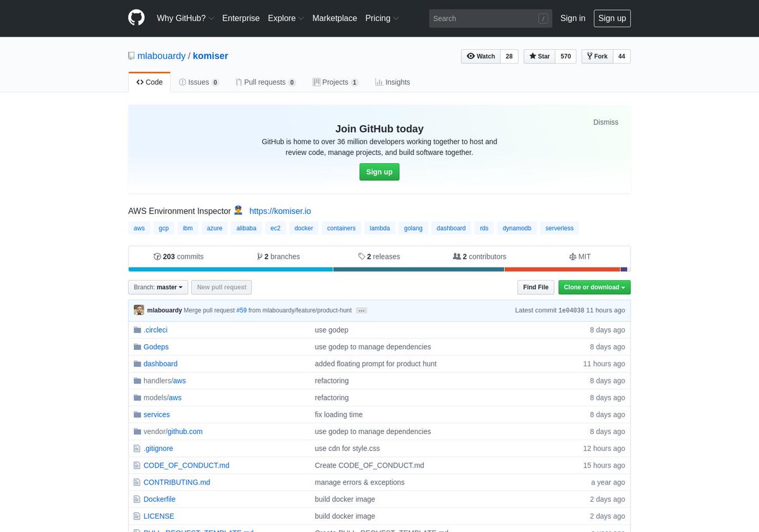759x532 pixels.
Task: Switch to the Insights tab
Action: pos(392,82)
